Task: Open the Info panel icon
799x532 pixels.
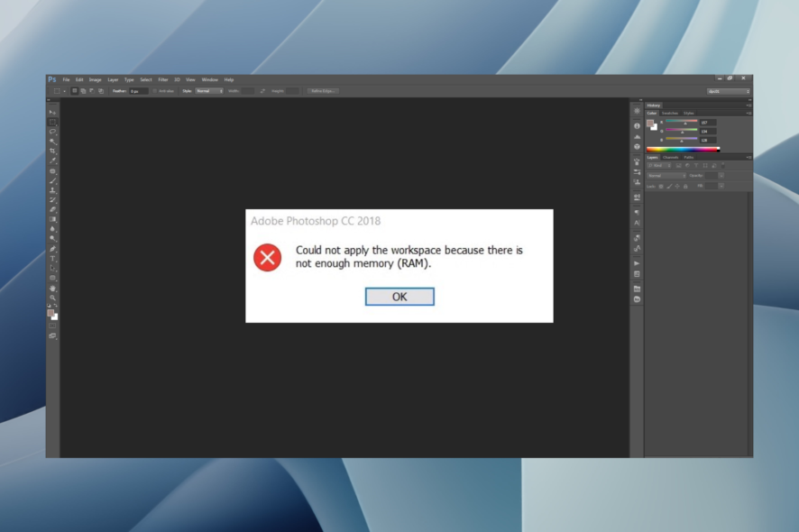Action: [x=637, y=126]
